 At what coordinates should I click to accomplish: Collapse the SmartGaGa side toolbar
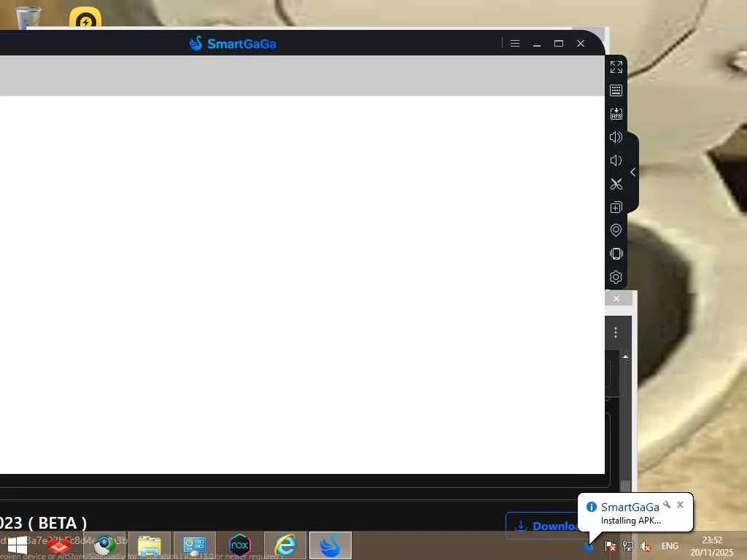(x=632, y=172)
